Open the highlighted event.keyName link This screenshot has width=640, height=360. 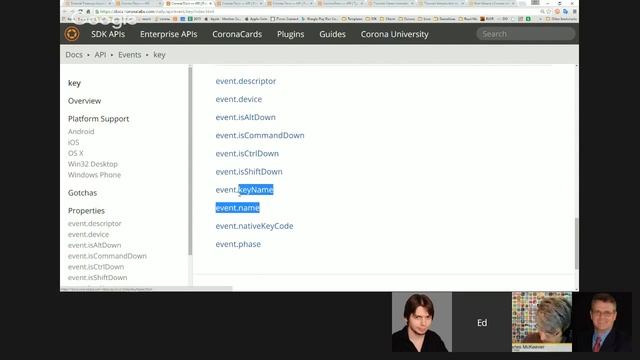[244, 190]
